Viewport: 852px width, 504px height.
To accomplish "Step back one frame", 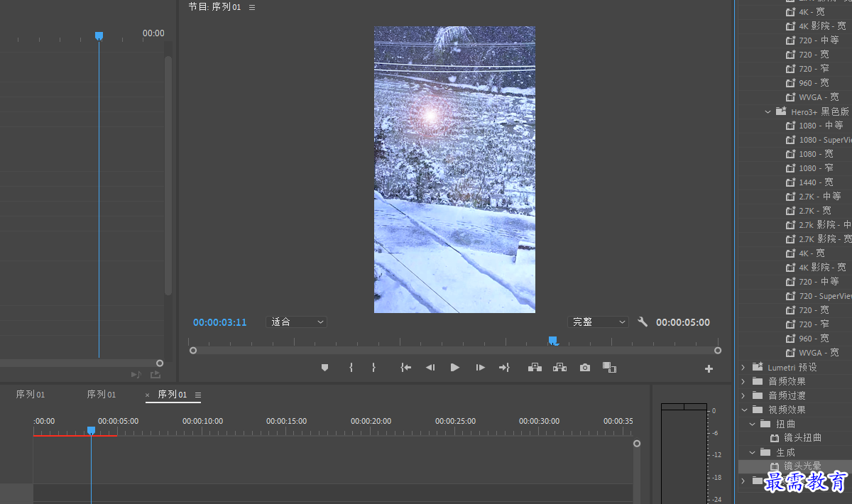I will pos(430,367).
